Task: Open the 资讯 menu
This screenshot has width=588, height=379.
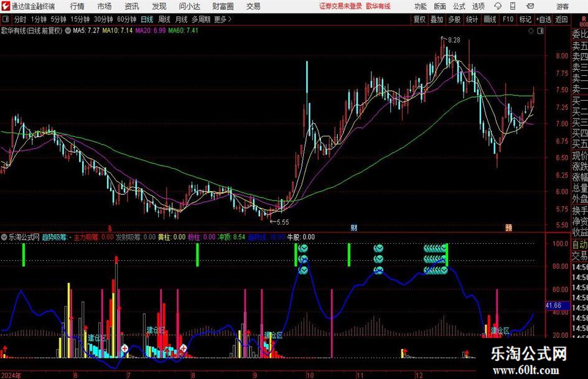Action: (x=132, y=6)
